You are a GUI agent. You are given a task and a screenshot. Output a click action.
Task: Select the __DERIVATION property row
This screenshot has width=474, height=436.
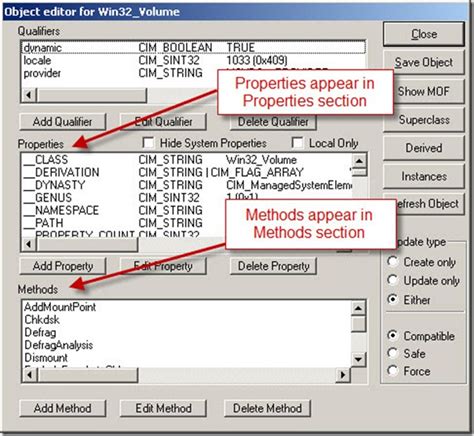click(187, 172)
